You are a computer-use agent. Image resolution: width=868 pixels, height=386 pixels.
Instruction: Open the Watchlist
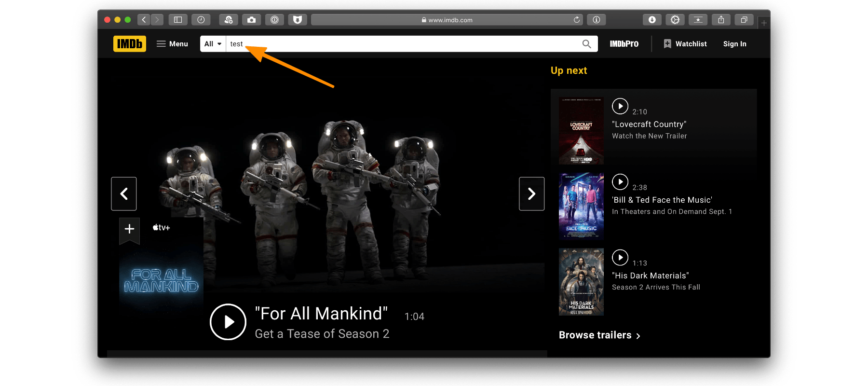685,44
